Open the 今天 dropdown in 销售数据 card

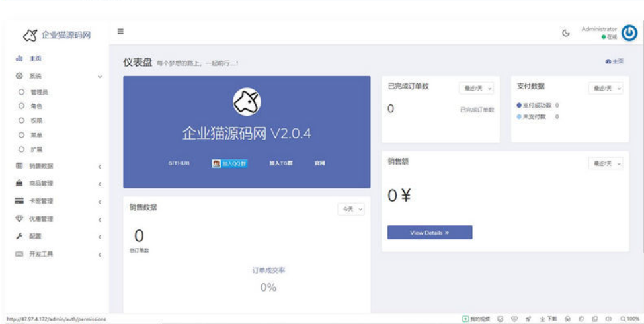351,209
